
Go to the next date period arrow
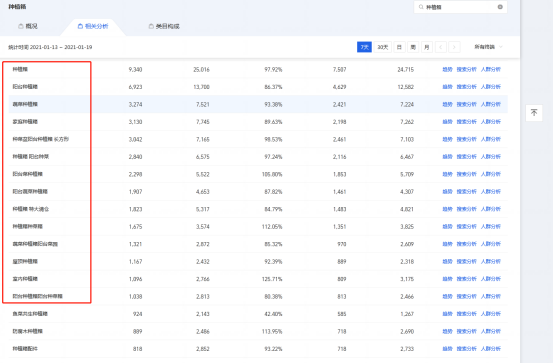(454, 47)
